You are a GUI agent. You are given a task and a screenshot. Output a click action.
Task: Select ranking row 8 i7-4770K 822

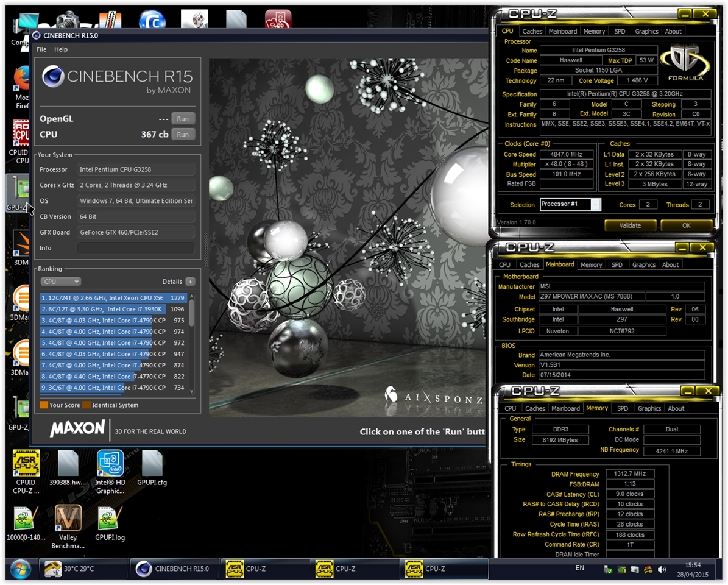114,377
